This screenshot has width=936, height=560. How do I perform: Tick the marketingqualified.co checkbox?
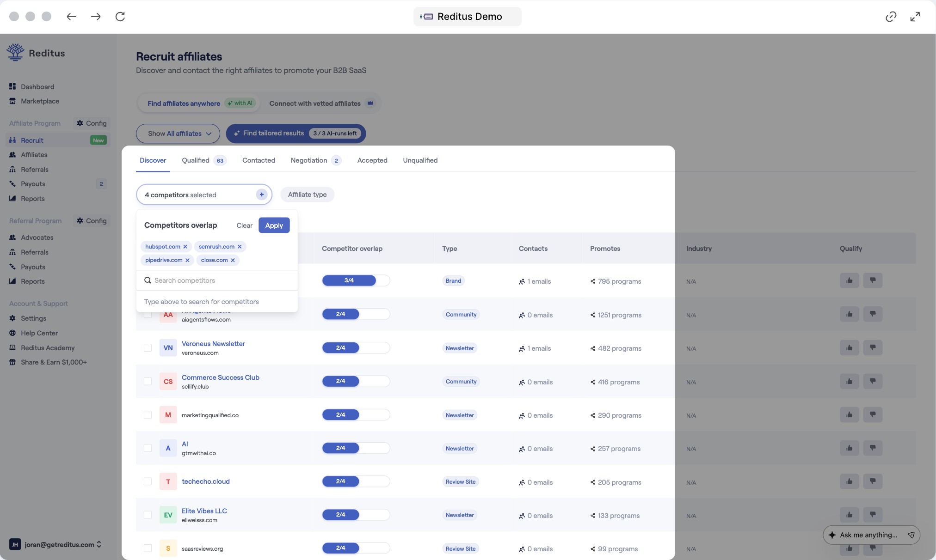coord(148,415)
